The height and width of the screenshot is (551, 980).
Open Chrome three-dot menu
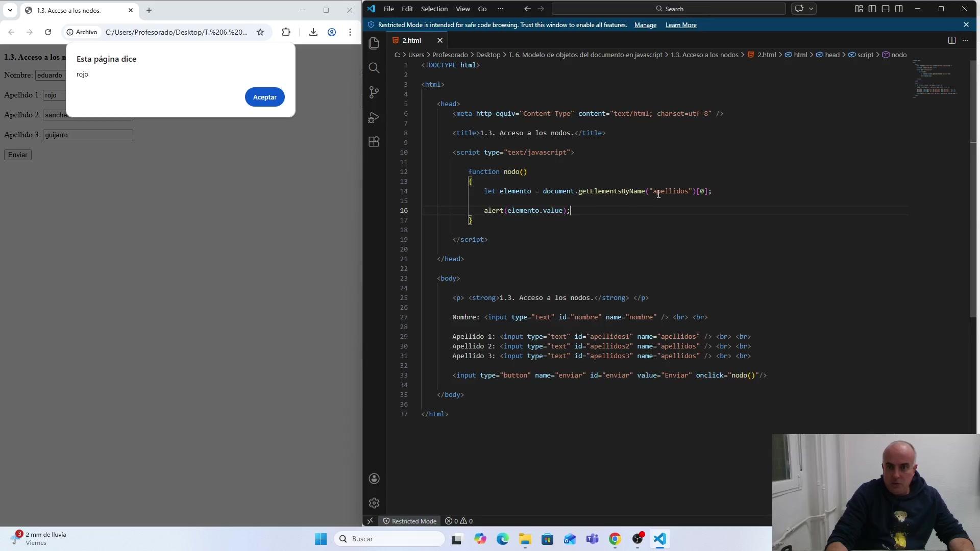tap(350, 32)
